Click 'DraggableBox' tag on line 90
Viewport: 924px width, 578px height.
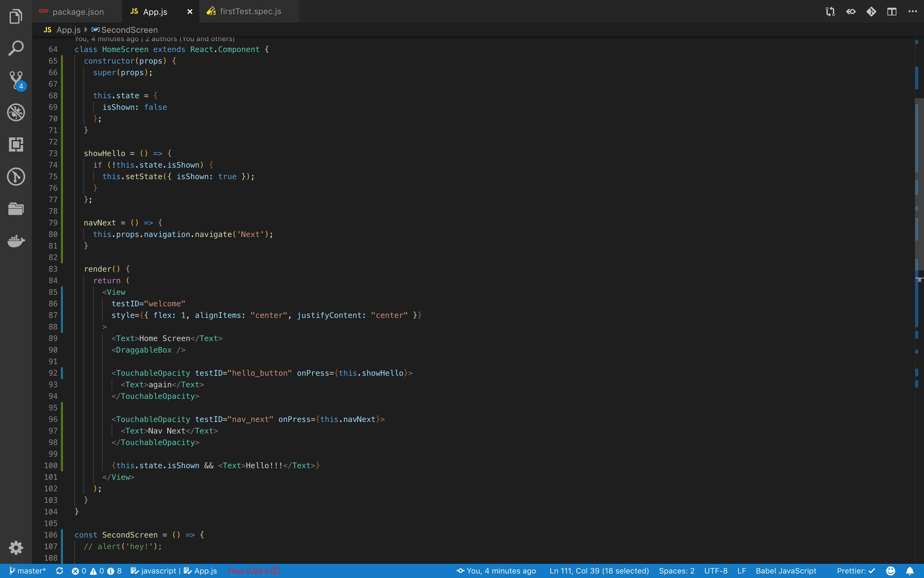coord(143,350)
